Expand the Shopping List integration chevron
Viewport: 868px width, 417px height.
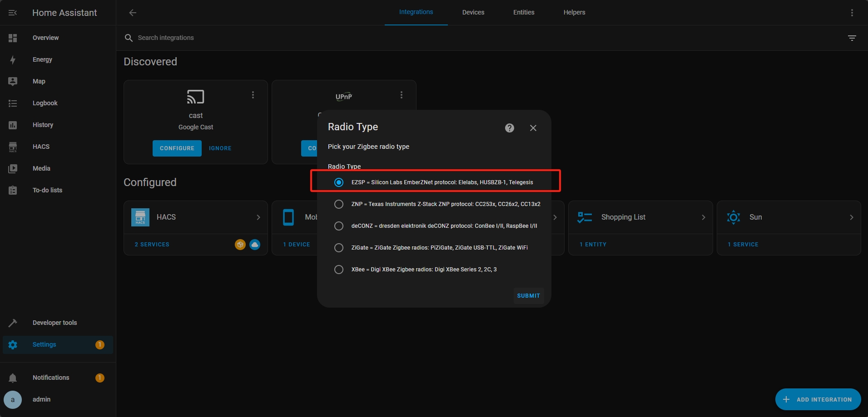tap(703, 217)
